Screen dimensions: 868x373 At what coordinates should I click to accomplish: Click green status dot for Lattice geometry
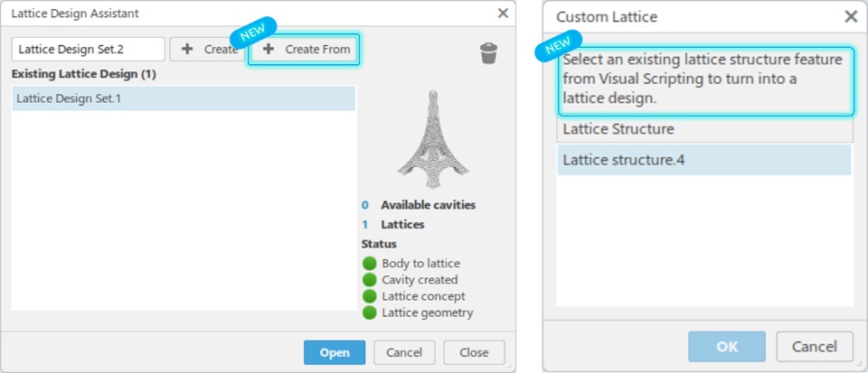coord(369,312)
